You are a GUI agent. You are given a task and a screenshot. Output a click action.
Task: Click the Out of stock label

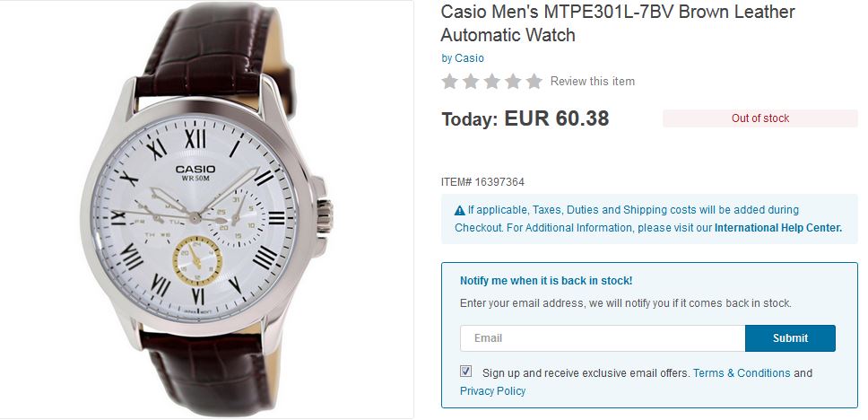(x=760, y=118)
